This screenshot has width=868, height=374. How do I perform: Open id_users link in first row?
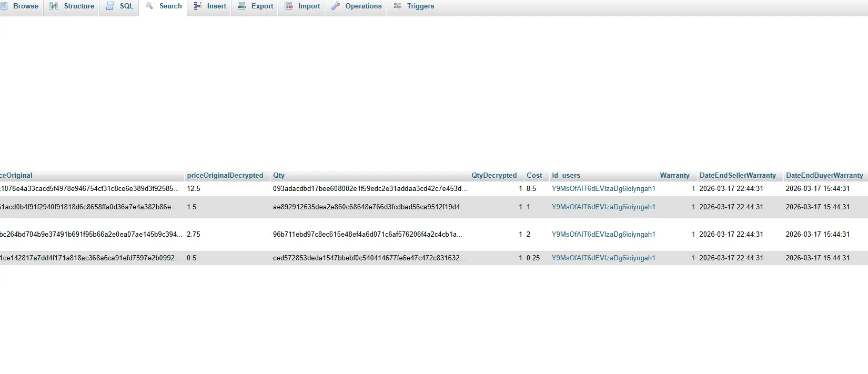[x=603, y=188]
